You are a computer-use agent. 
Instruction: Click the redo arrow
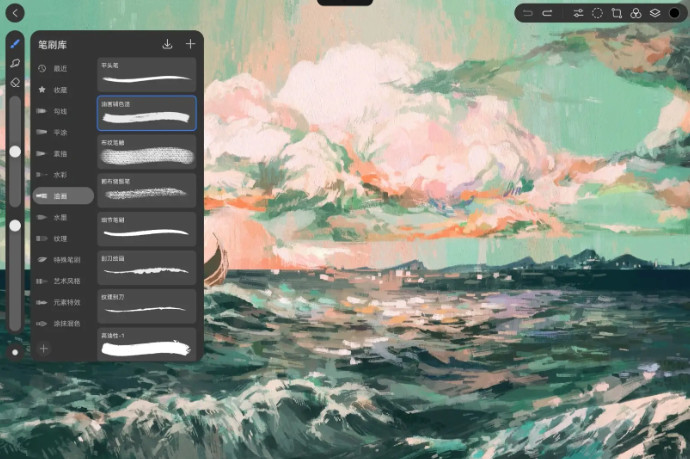[547, 13]
